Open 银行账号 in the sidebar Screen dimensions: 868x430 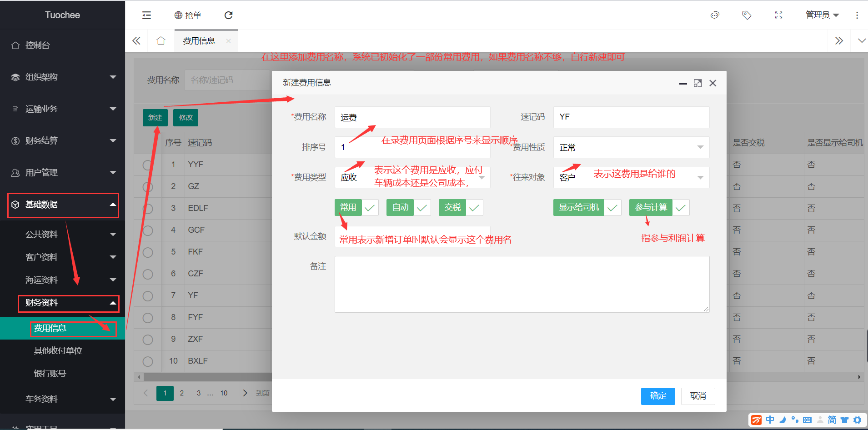tap(62, 374)
